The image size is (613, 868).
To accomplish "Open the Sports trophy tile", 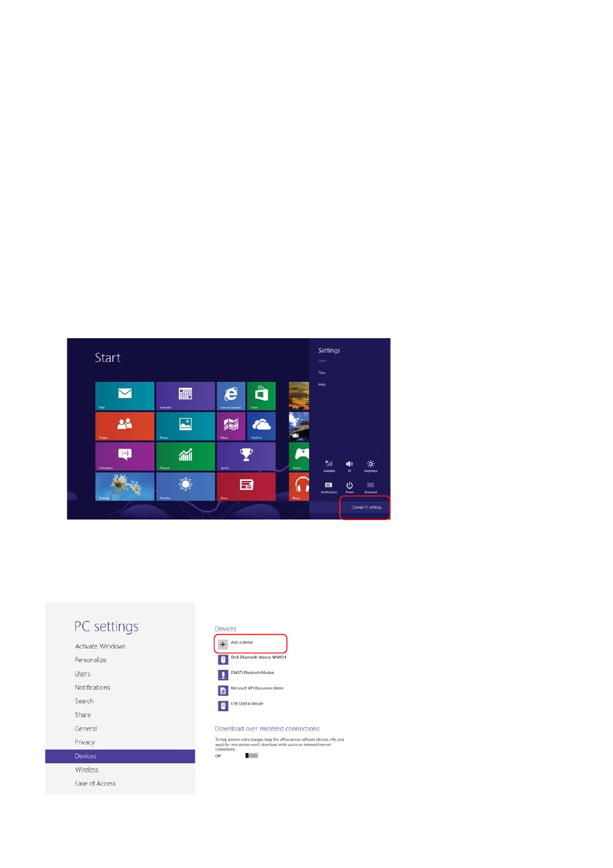I will pyautogui.click(x=246, y=457).
